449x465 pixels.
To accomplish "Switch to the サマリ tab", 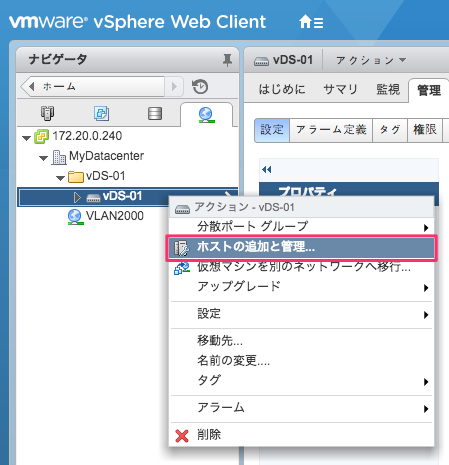I will pyautogui.click(x=340, y=89).
